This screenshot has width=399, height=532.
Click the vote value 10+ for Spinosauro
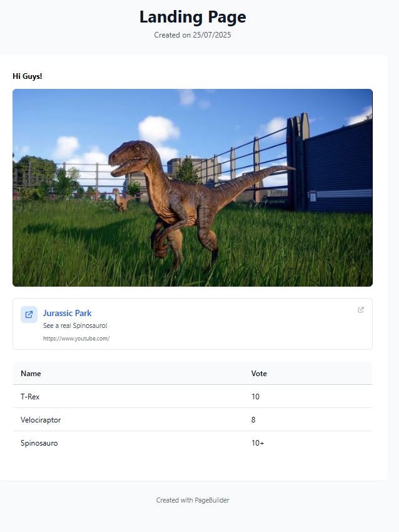pos(258,442)
